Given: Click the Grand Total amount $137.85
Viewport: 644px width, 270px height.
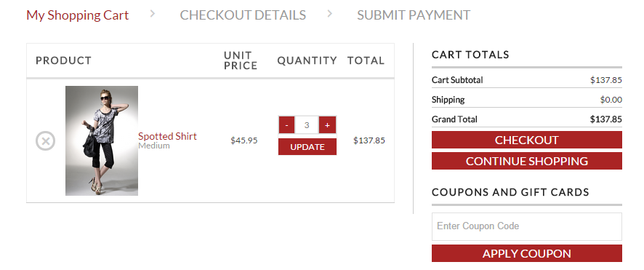Looking at the screenshot, I should point(605,119).
